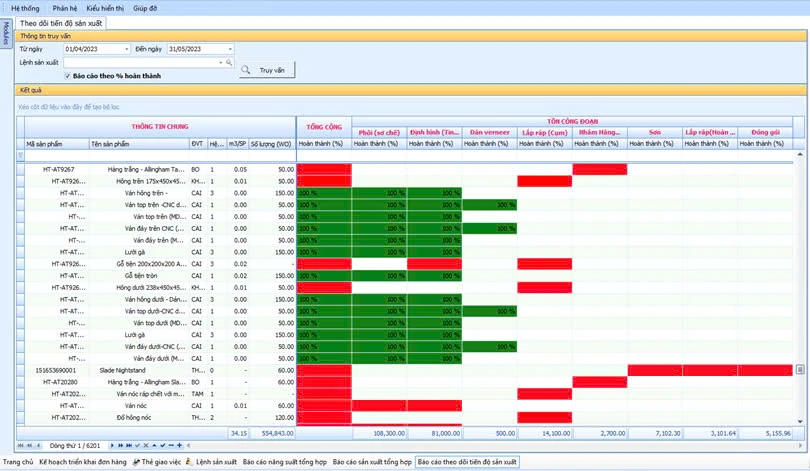Viewport: 810px width, 471px height.
Task: Sort by the 'Mã sản phẩm' column header
Action: point(57,144)
